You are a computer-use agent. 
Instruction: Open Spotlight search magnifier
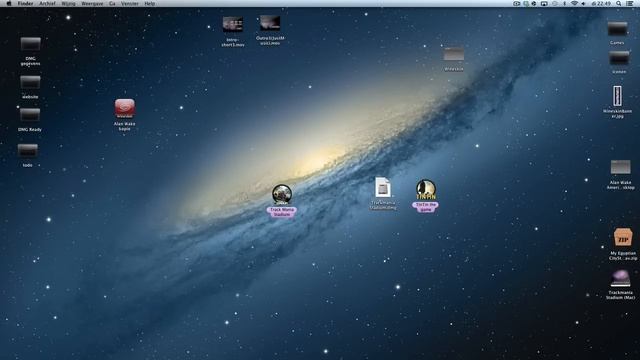coord(619,3)
